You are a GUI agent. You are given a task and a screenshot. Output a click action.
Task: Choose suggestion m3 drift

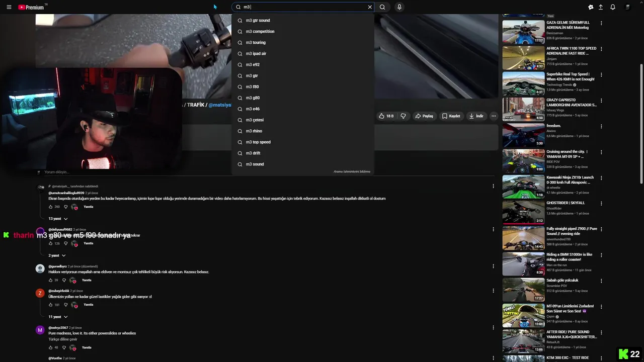(x=303, y=153)
